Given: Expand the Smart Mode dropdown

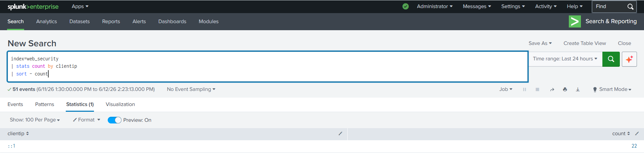Looking at the screenshot, I should 612,89.
